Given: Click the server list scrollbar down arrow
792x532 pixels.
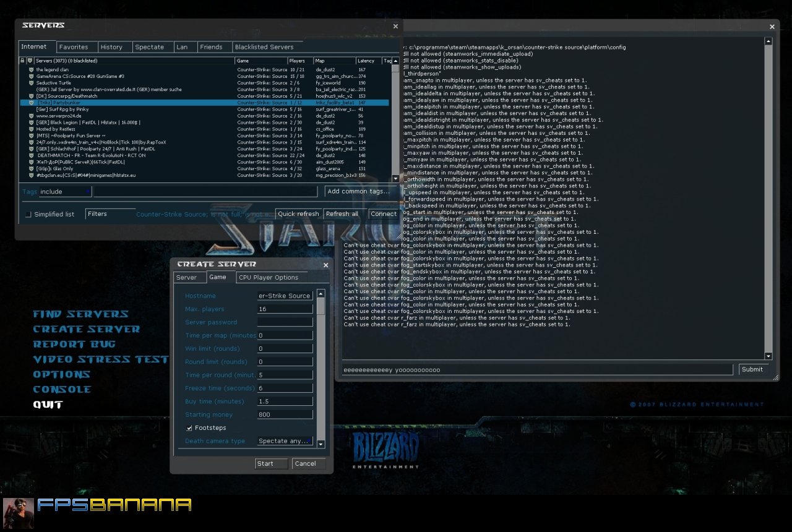Looking at the screenshot, I should click(395, 179).
